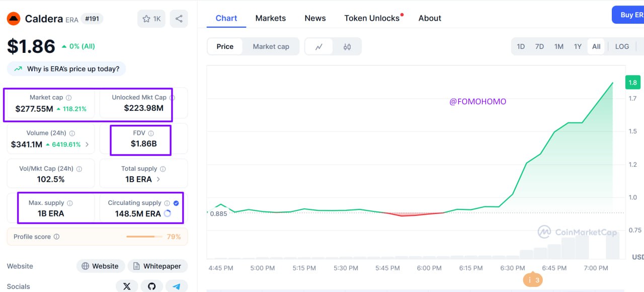
Task: Click the Buy ERA button
Action: pos(628,15)
